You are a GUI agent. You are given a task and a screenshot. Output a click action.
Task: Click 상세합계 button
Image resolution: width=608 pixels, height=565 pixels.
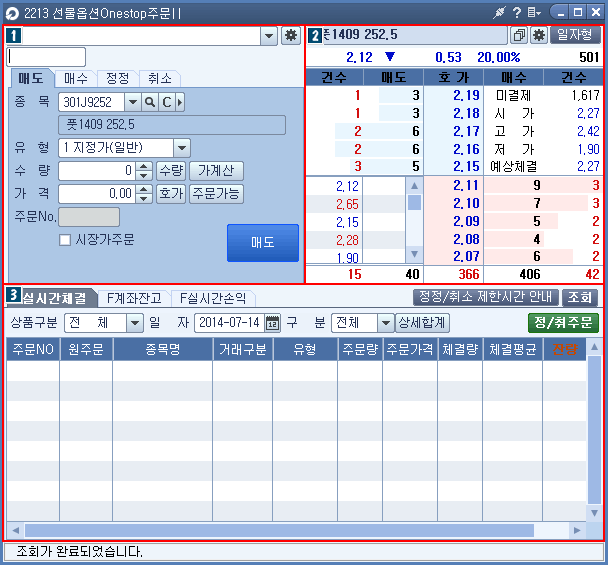pyautogui.click(x=422, y=323)
